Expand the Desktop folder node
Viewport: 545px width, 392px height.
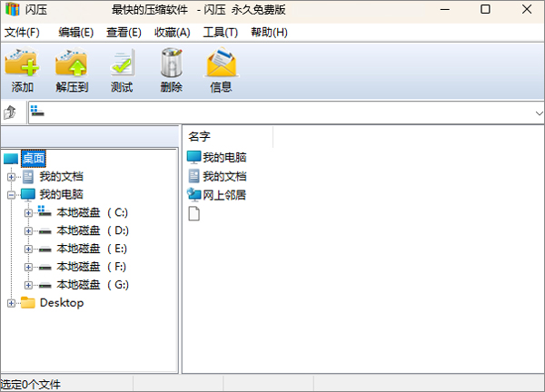[11, 303]
